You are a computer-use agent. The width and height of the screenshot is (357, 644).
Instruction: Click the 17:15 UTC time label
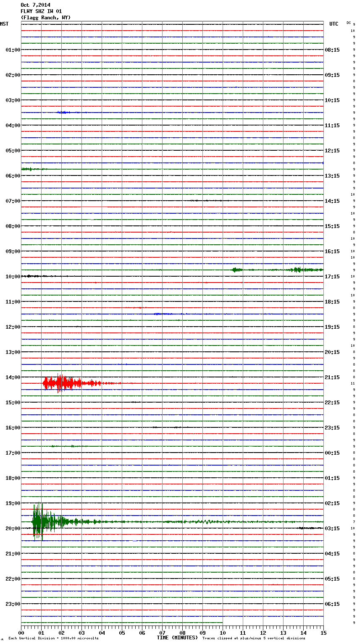coord(332,276)
